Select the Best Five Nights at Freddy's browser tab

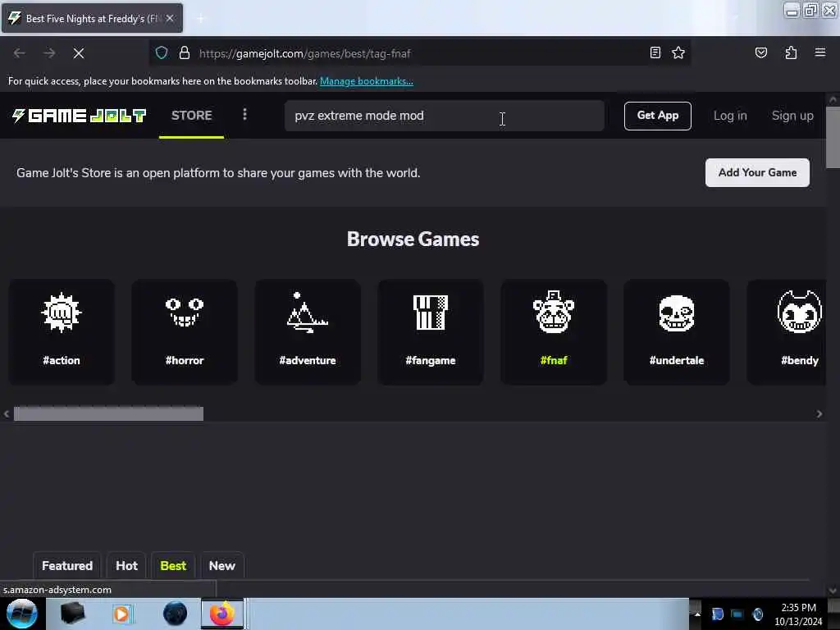point(92,18)
